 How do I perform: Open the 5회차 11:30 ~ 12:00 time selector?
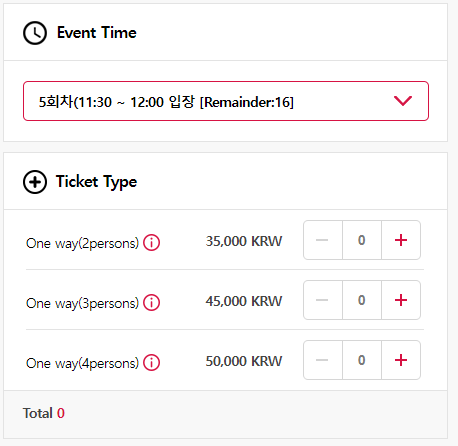click(226, 101)
